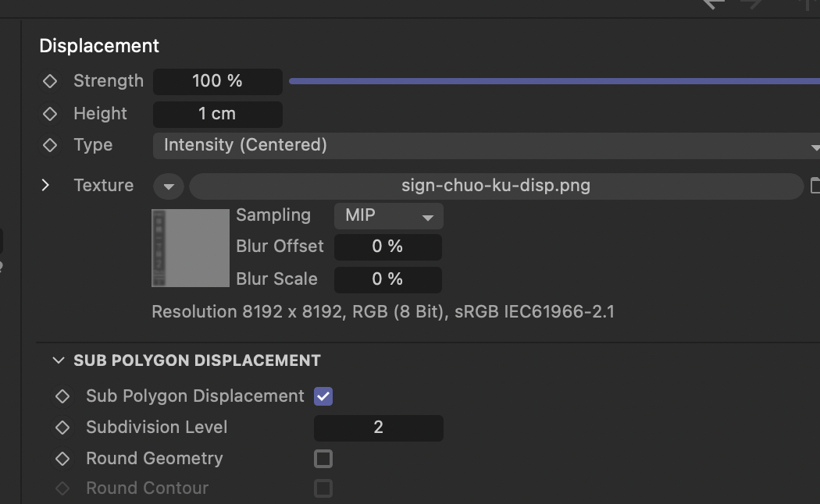
Task: Click the browse icon right of texture name
Action: 815,186
